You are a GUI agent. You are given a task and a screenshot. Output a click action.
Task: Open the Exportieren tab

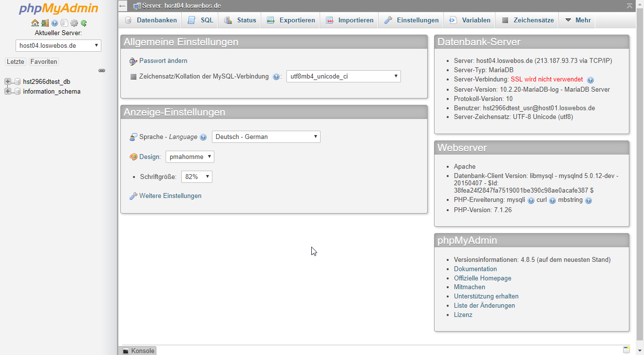point(291,20)
